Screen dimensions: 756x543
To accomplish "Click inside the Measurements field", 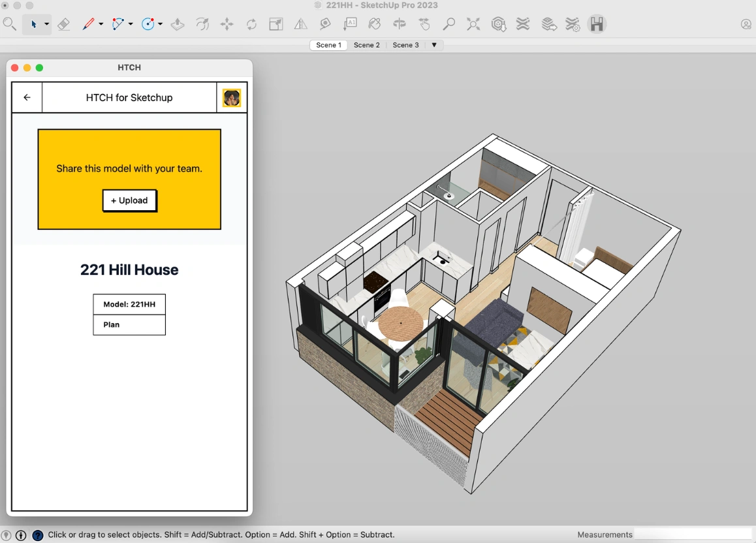I will tap(692, 534).
